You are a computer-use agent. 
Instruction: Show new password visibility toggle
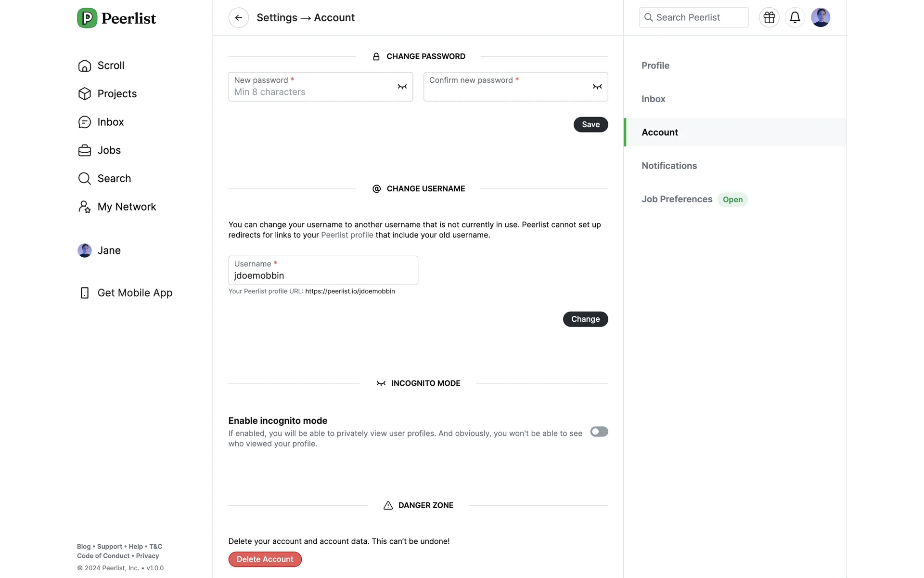coord(402,87)
